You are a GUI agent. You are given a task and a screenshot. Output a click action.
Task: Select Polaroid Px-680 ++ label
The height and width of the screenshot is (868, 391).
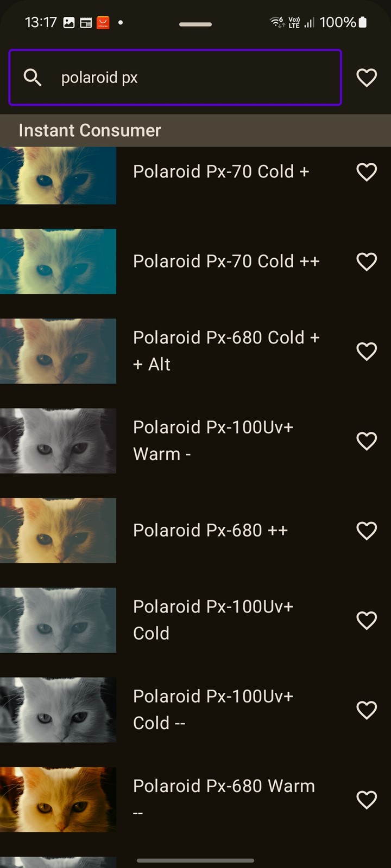211,530
